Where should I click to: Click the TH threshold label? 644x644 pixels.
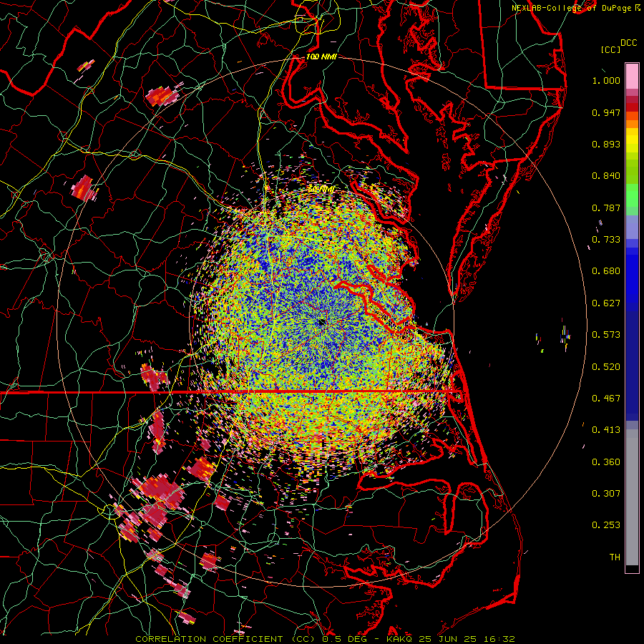click(x=615, y=557)
